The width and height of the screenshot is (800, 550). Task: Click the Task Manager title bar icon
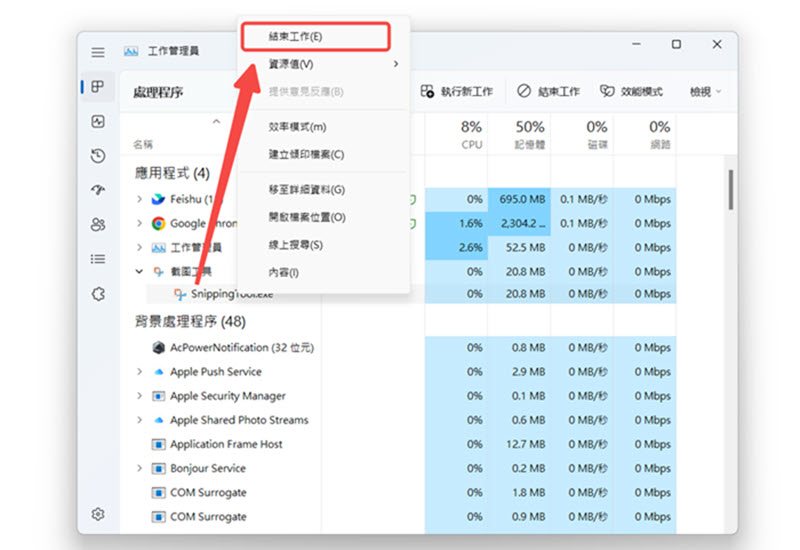[131, 51]
